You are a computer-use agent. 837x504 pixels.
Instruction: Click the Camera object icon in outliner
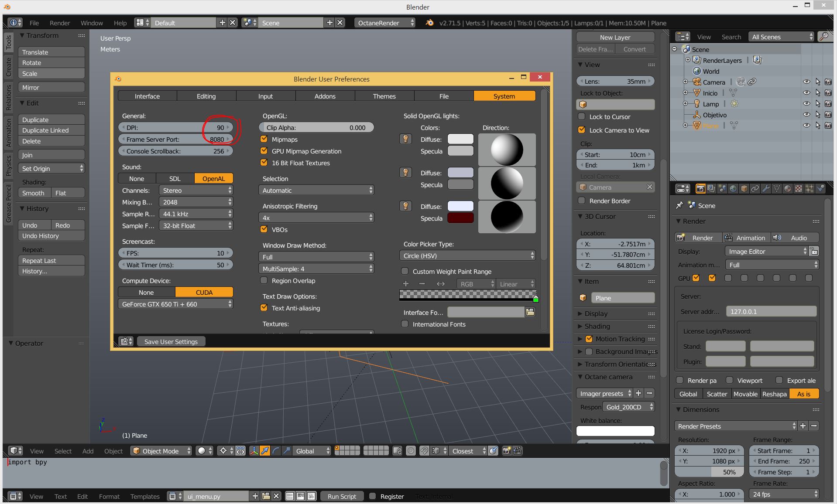coord(696,82)
